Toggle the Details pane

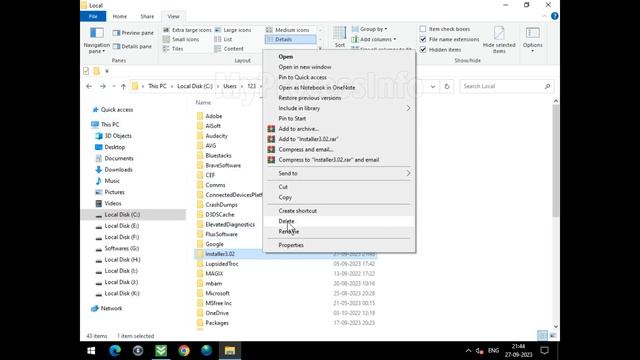coord(132,47)
